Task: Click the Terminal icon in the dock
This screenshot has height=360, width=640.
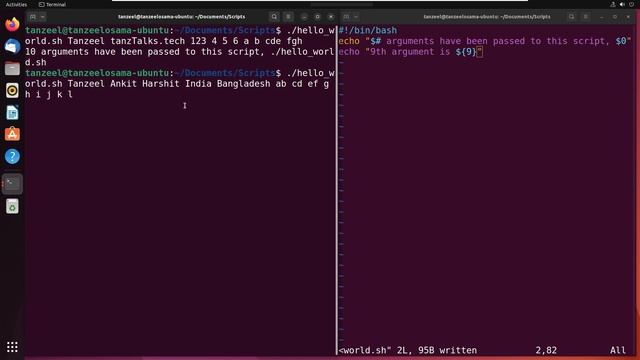Action: click(x=12, y=184)
